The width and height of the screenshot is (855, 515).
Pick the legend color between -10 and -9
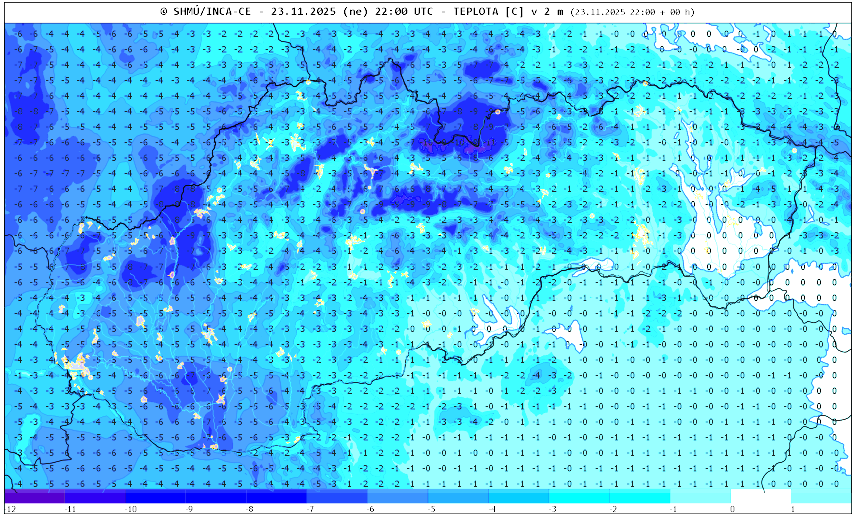155,496
